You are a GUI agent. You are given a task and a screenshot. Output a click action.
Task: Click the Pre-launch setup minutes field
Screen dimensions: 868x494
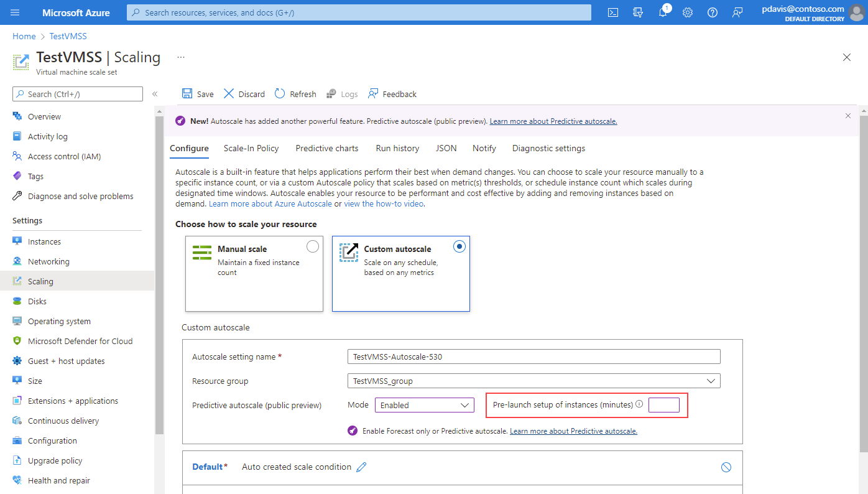tap(664, 404)
